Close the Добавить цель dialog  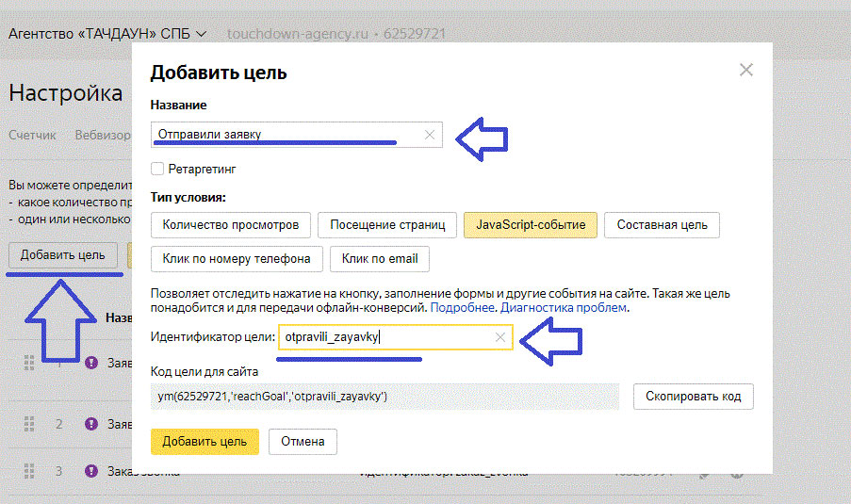click(746, 71)
